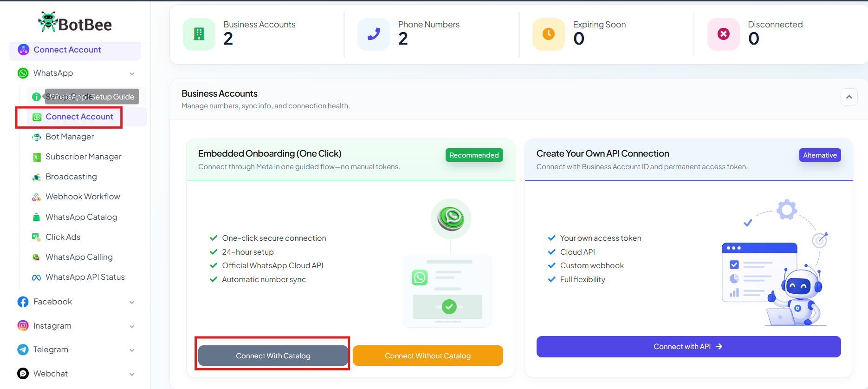
Task: Click "Manage numbers, sync info, and connection health."
Action: click(x=266, y=106)
